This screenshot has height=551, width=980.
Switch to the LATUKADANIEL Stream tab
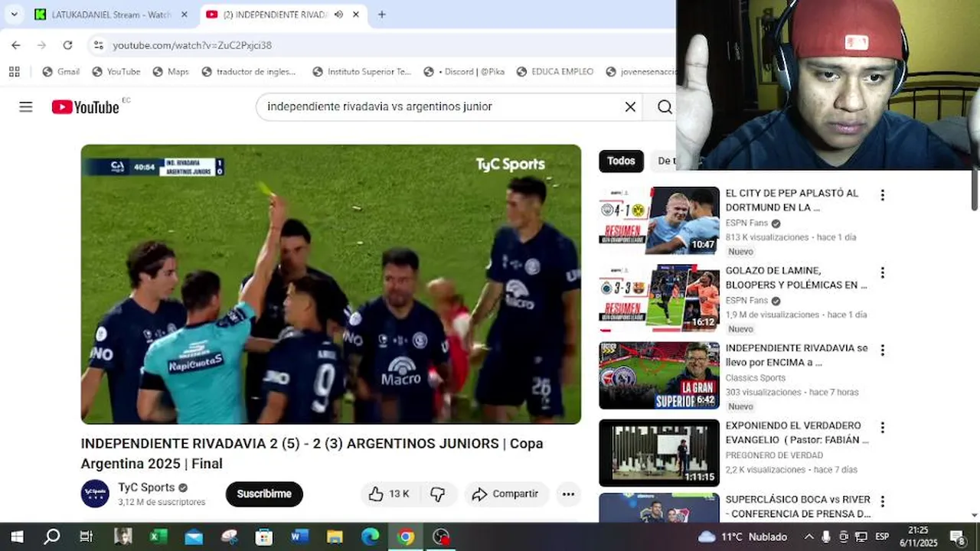(111, 15)
